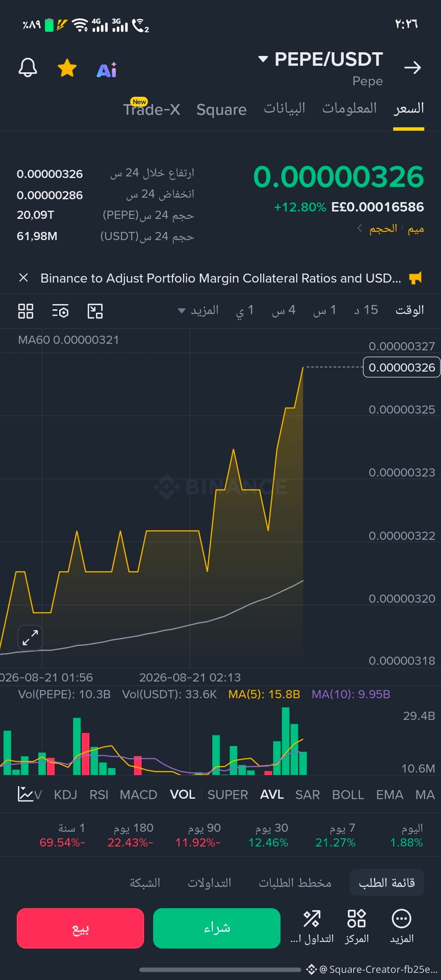Enable the SAR indicator
The image size is (441, 980).
(x=307, y=795)
